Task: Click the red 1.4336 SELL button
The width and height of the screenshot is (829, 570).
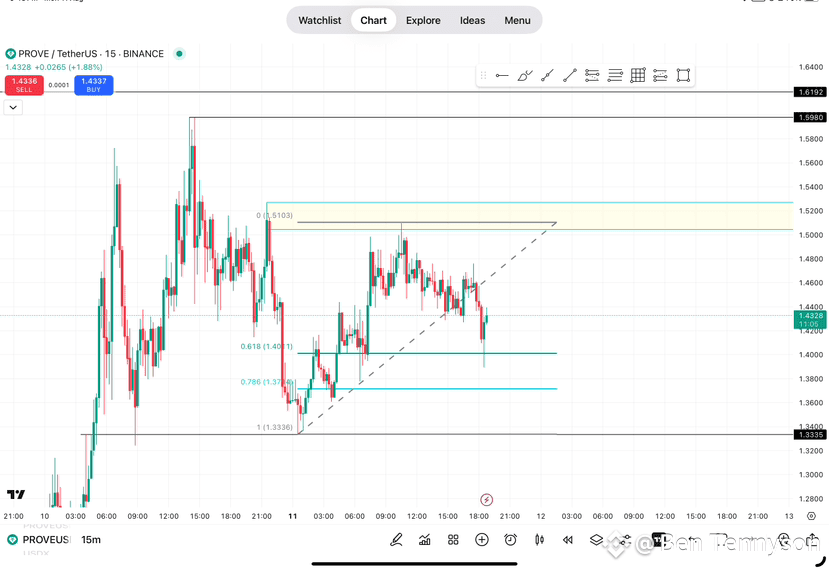Action: (24, 85)
